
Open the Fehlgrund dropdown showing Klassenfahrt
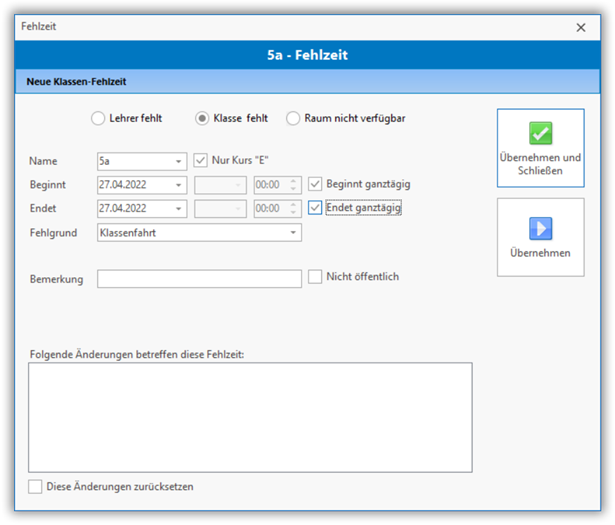click(294, 233)
